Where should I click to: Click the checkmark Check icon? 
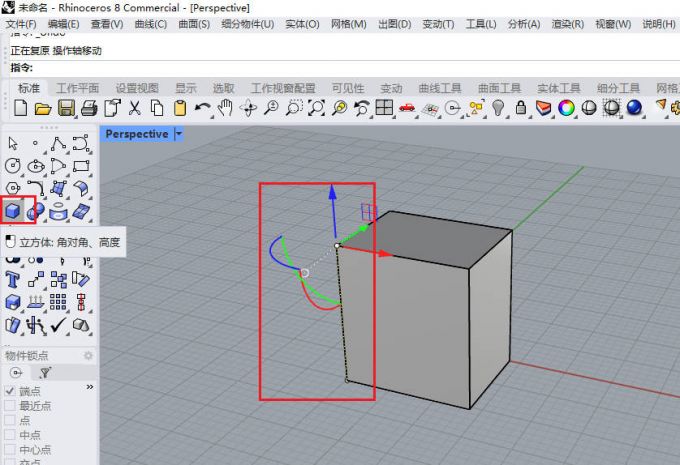(59, 325)
